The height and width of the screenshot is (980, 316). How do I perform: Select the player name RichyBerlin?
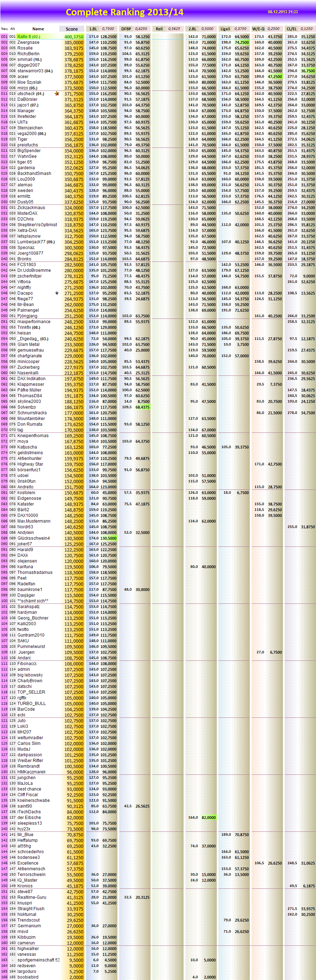click(28, 54)
